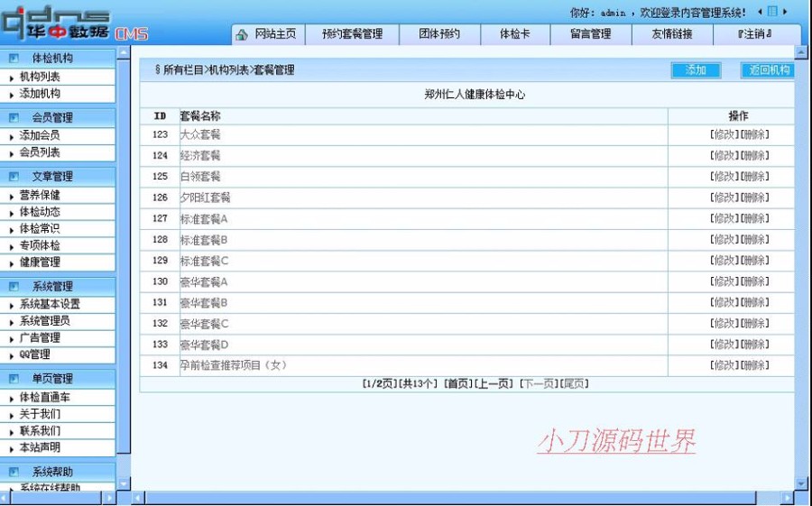Screen dimensions: 812x506
Task: Switch to the 体检卡 tab
Action: tap(515, 34)
